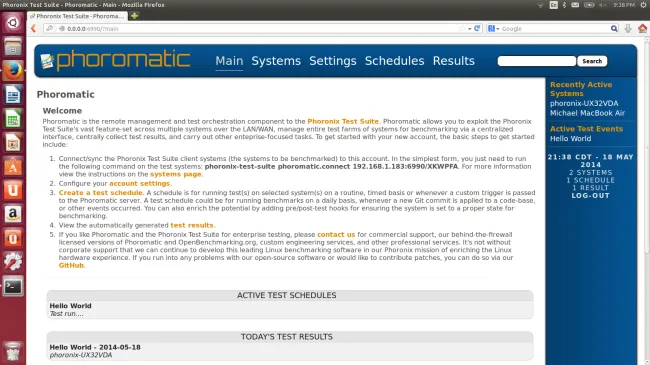
Task: Select the Phoronix Test Suite browser tab
Action: click(x=78, y=16)
